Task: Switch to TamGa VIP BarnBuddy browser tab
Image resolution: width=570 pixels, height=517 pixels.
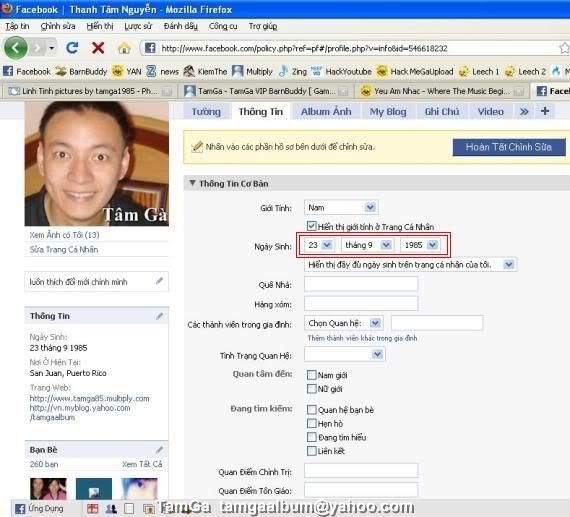Action: [266, 91]
